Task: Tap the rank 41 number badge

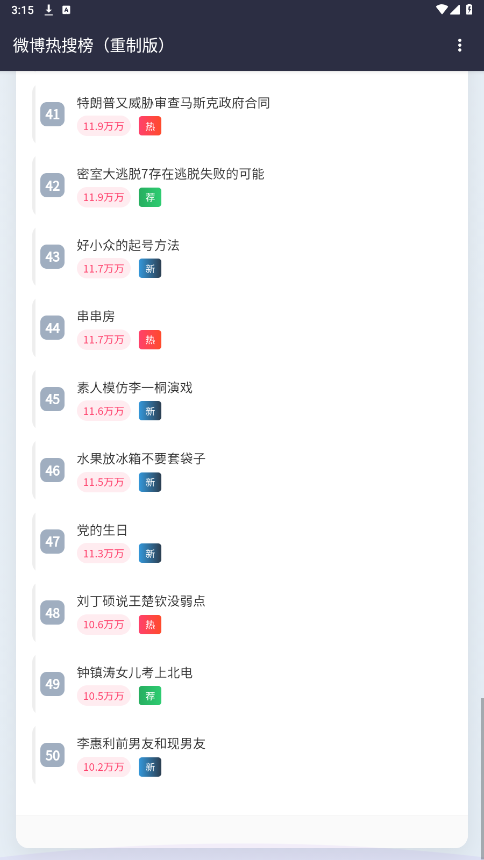Action: tap(53, 114)
